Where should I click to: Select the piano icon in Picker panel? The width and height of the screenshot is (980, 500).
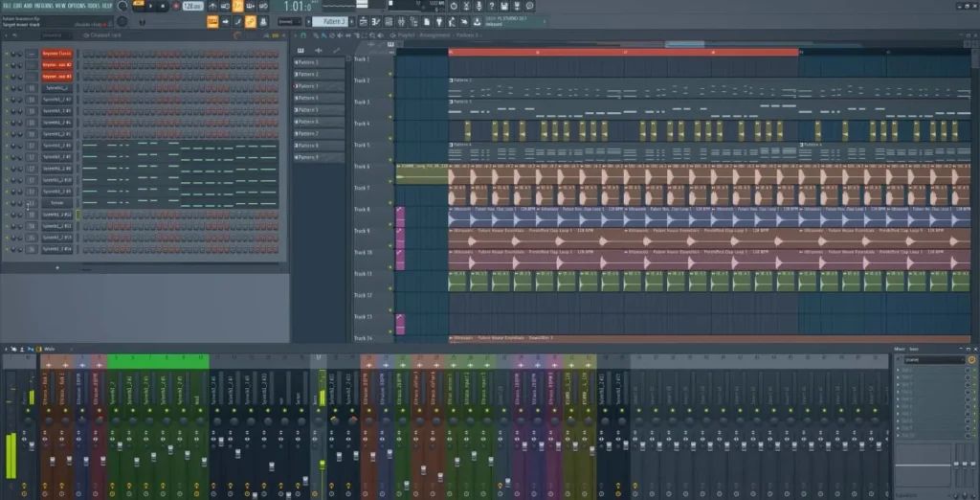301,50
